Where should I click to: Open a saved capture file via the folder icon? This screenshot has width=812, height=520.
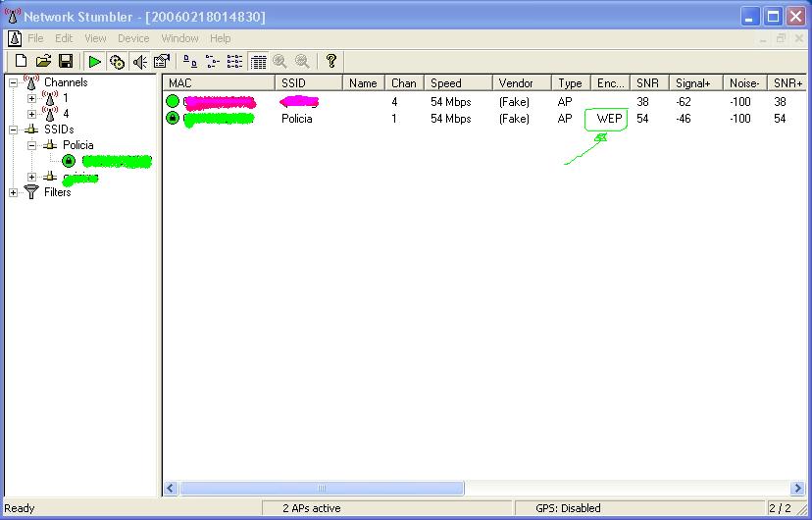click(x=43, y=62)
